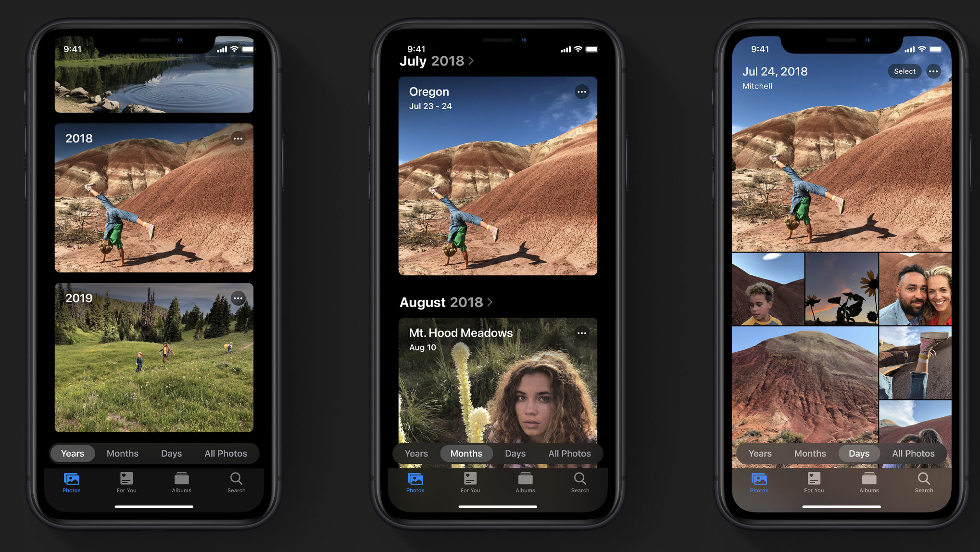The width and height of the screenshot is (980, 552).
Task: Open the more options menu on 2019 card
Action: [x=239, y=297]
